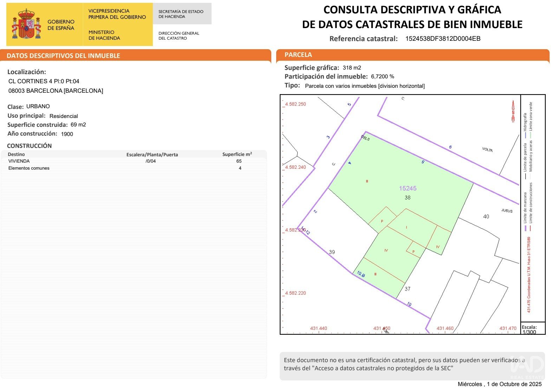Click the Gobierno de España logo text
Screen dimensions: 551x392
coord(61,25)
